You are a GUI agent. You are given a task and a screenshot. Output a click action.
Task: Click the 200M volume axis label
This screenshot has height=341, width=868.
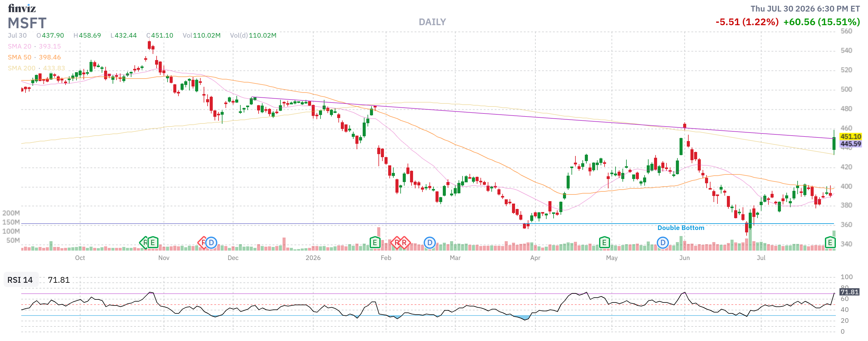click(x=11, y=213)
